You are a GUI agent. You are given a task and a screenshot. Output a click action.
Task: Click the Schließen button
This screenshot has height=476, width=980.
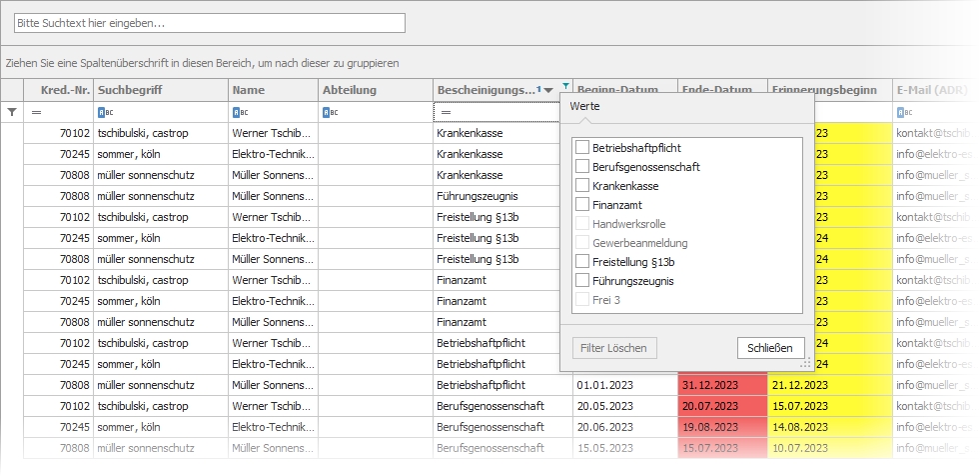[770, 348]
